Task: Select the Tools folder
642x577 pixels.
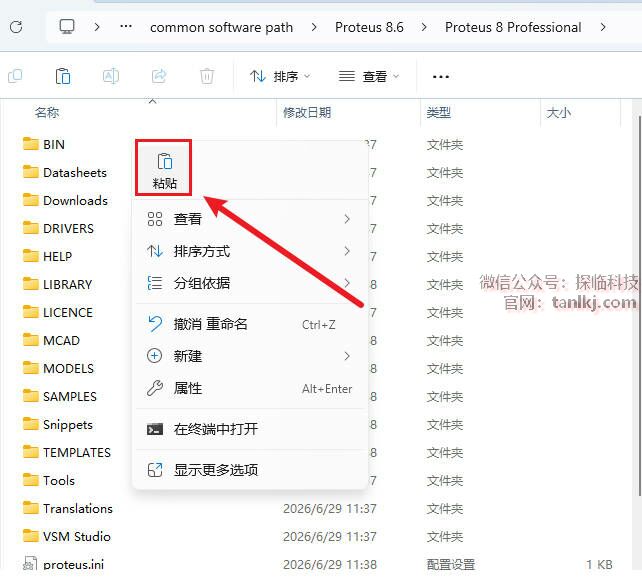Action: coord(49,480)
